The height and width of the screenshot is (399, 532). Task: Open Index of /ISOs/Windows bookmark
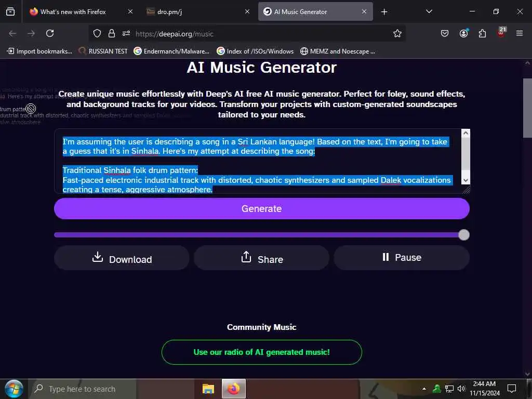pos(255,51)
